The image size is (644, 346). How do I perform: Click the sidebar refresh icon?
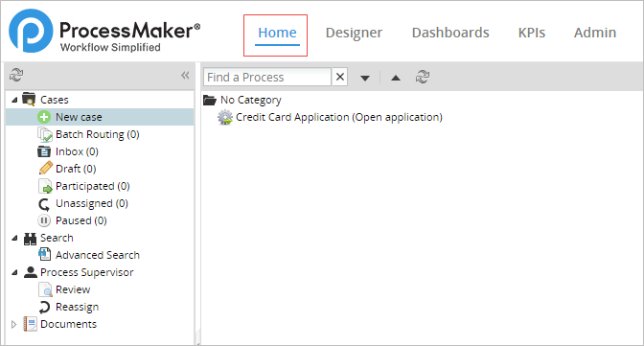click(16, 75)
